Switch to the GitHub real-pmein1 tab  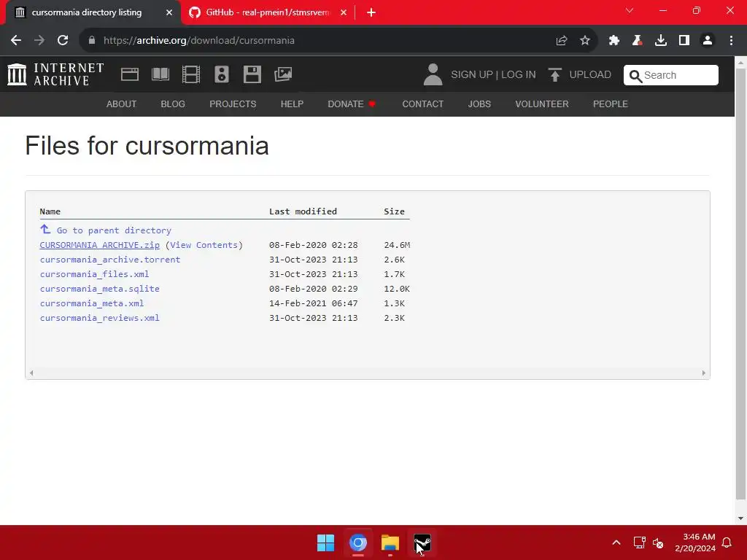pos(267,12)
